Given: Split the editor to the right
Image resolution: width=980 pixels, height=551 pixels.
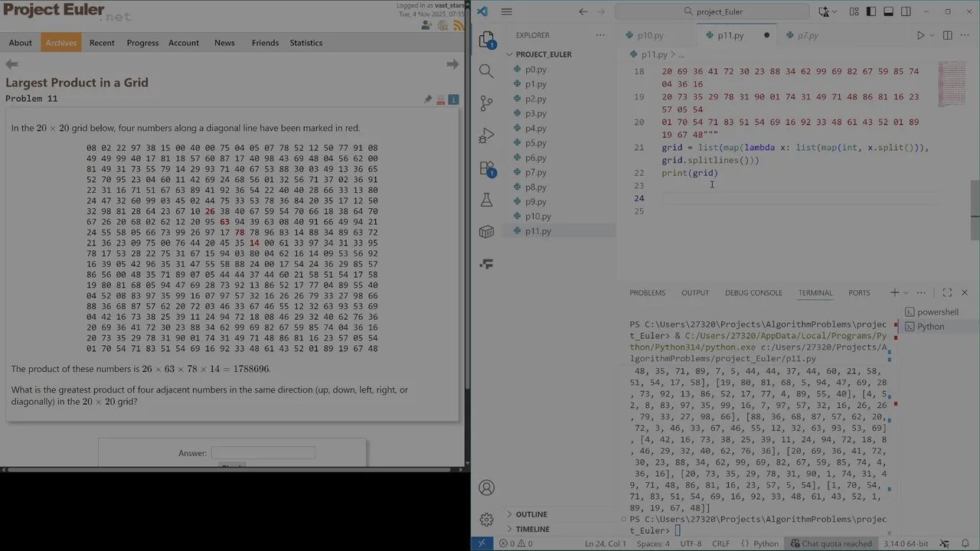Looking at the screenshot, I should pyautogui.click(x=947, y=35).
